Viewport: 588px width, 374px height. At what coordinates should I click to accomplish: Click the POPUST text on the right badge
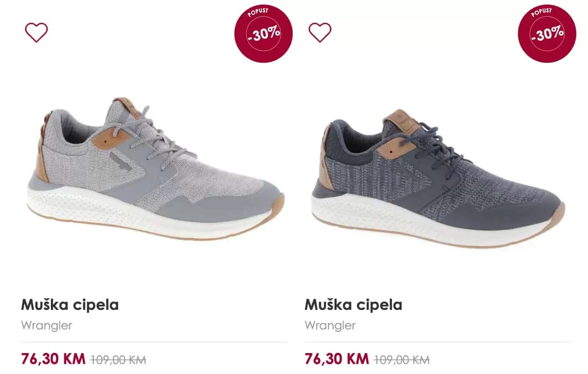point(542,12)
